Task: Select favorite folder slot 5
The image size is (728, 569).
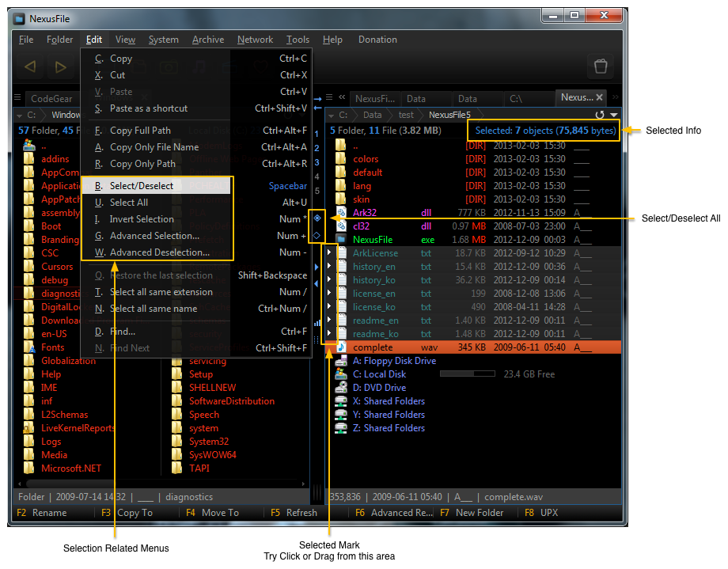Action: [x=317, y=191]
